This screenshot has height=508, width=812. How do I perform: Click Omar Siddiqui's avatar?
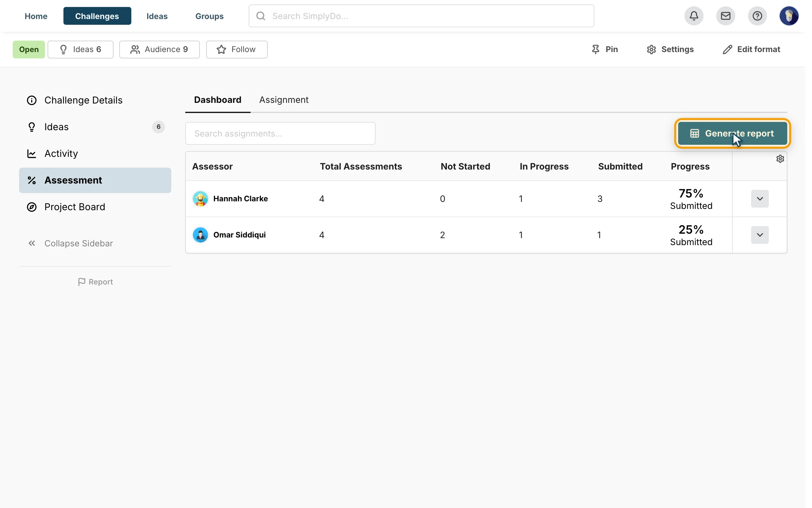(200, 235)
